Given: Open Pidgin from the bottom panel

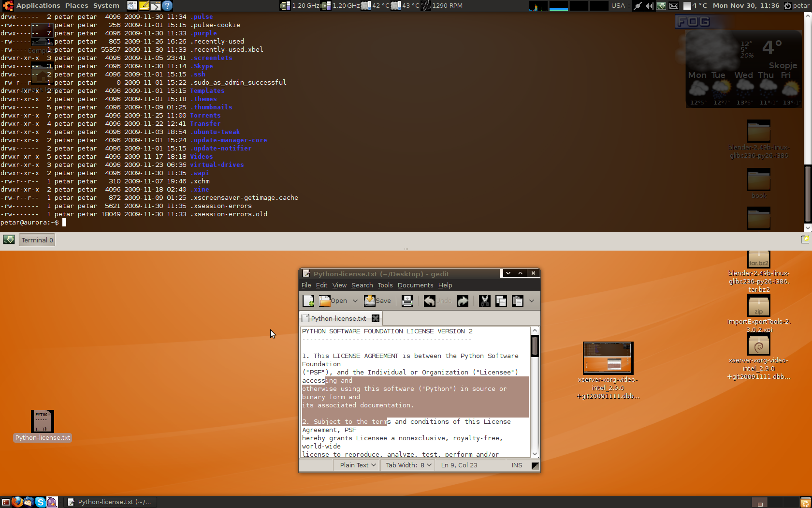Looking at the screenshot, I should (52, 502).
